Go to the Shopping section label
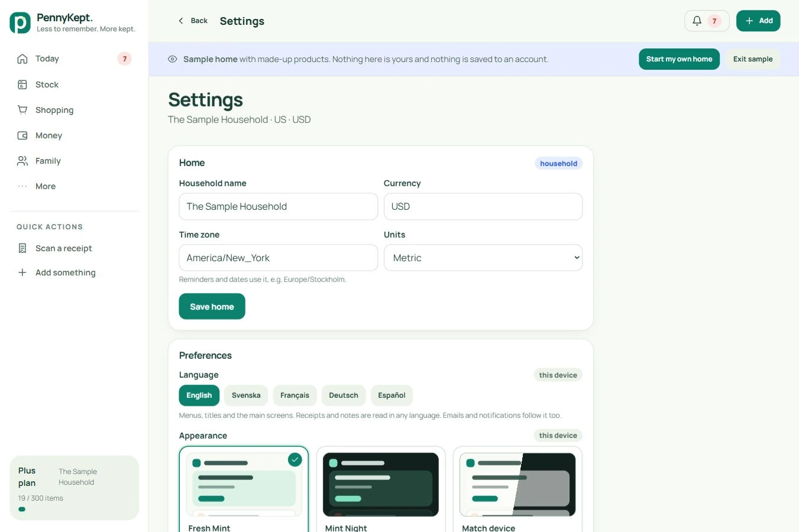This screenshot has width=799, height=532. [x=54, y=110]
